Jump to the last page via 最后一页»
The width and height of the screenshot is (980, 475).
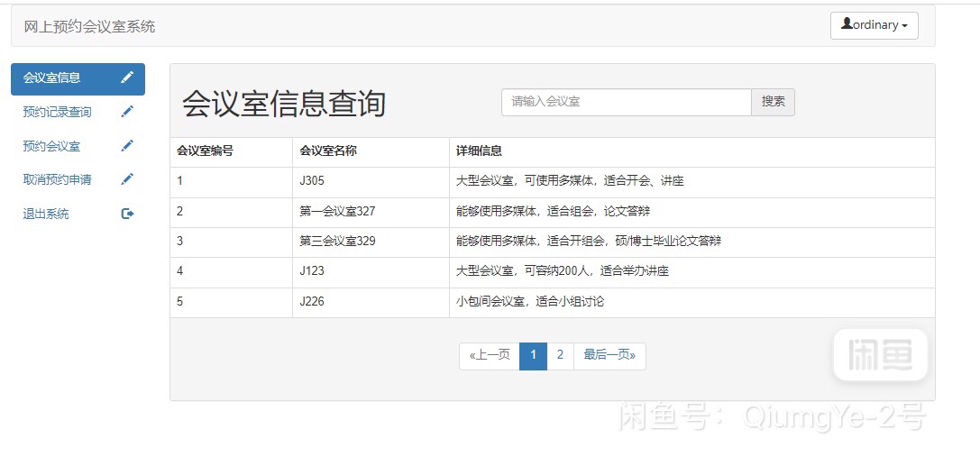[609, 355]
